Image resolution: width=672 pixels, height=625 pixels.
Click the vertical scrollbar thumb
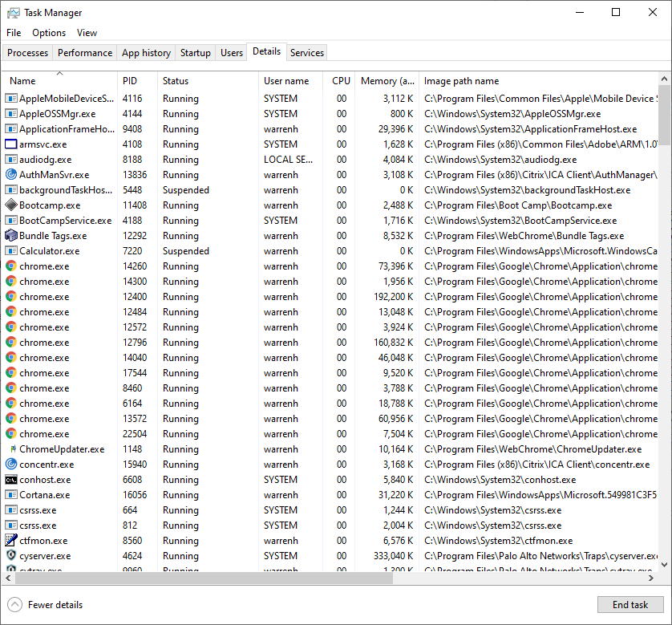coord(665,112)
